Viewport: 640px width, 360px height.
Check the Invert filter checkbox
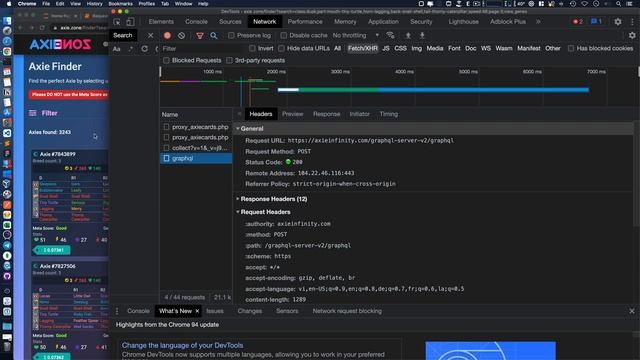pos(252,49)
